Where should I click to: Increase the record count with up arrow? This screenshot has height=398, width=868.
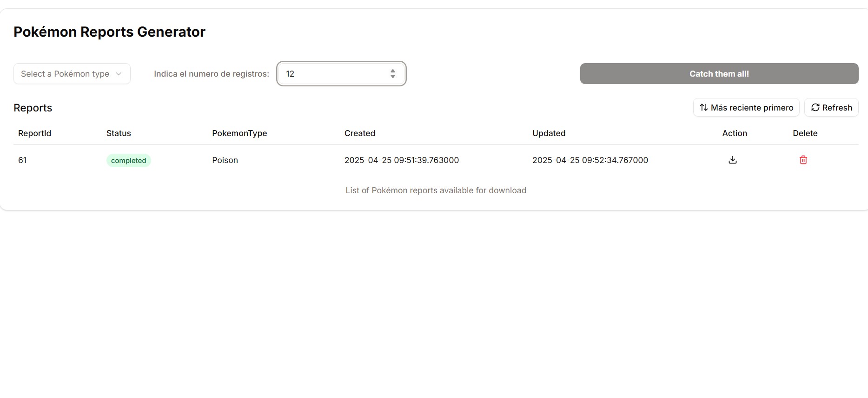point(393,71)
